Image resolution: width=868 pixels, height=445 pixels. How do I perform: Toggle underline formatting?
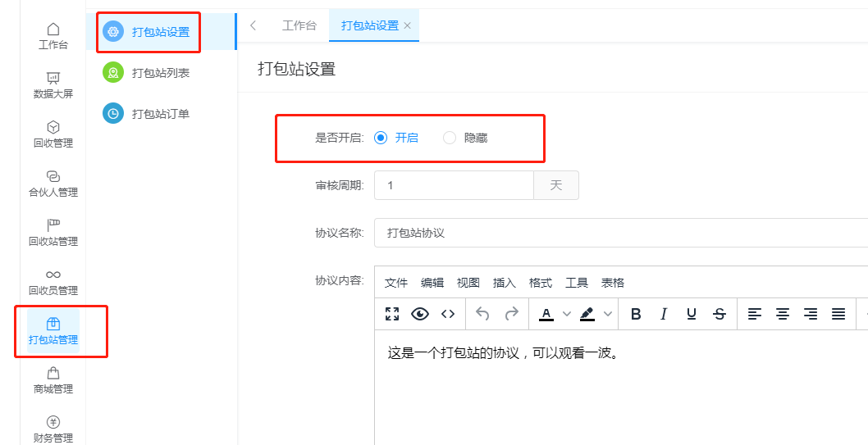692,314
